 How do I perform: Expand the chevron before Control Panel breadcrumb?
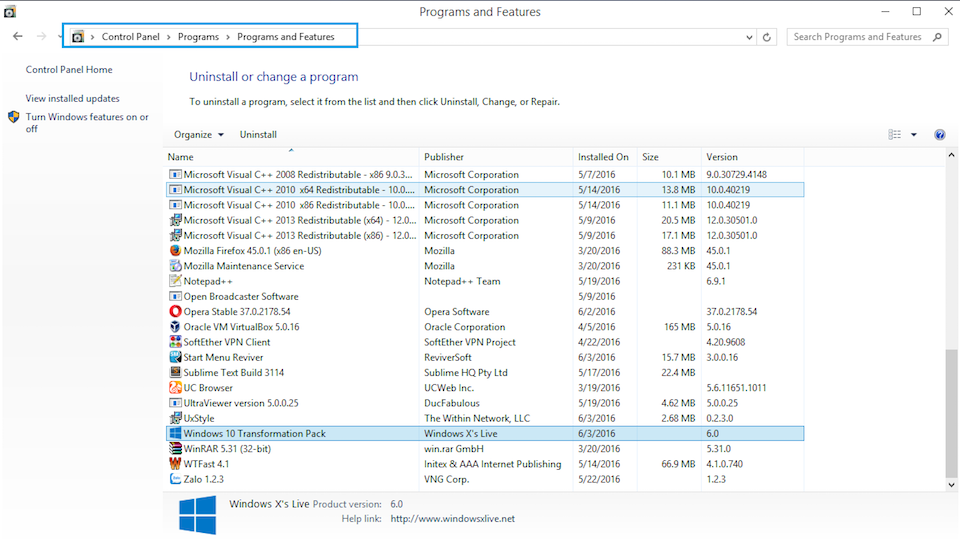[92, 37]
